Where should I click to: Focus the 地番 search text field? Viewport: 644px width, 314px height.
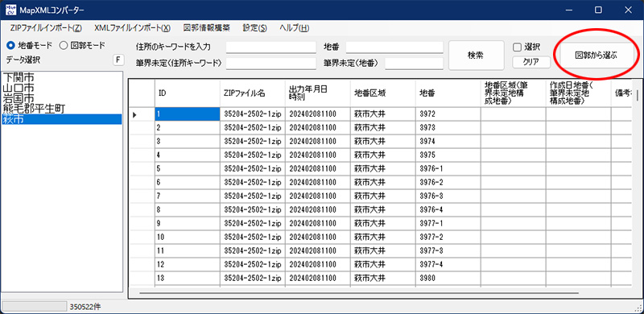(394, 47)
